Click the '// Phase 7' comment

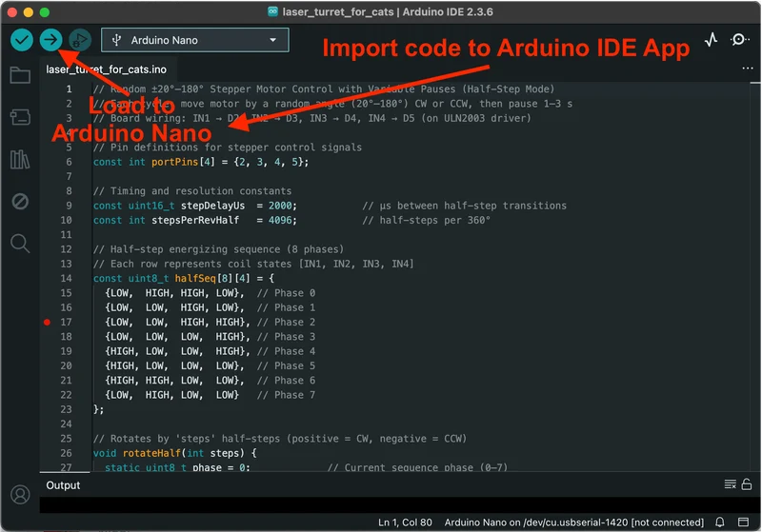pos(286,395)
